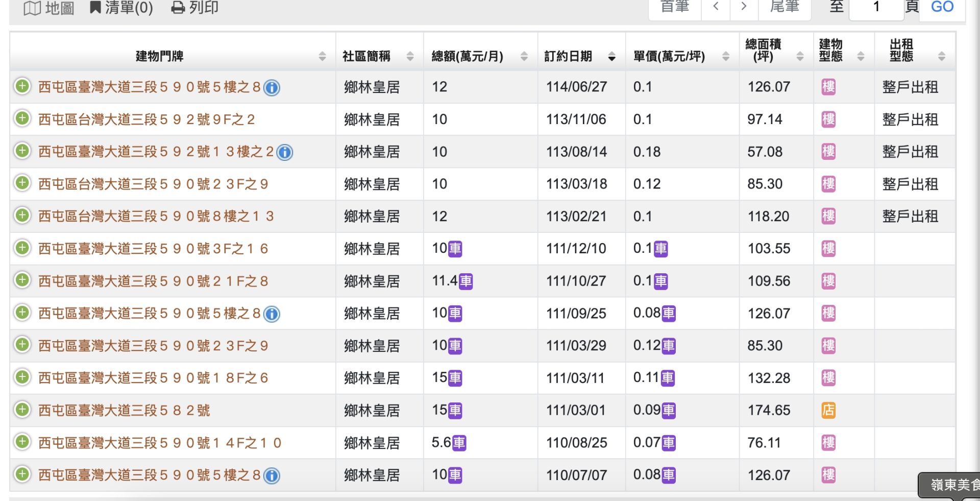Go to first record (首筆)

(675, 7)
